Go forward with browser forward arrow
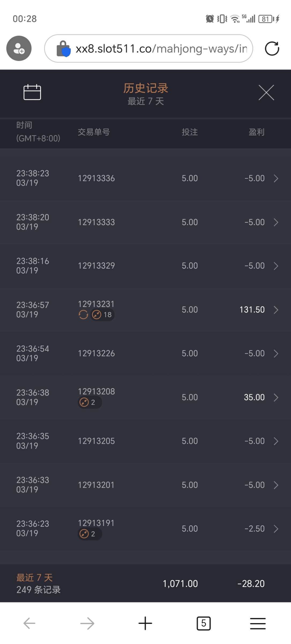 click(87, 623)
